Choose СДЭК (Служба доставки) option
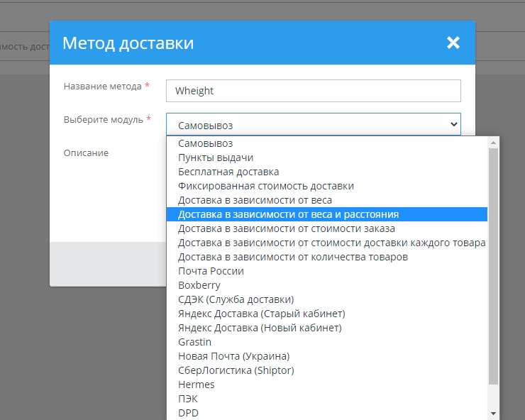Viewport: 525px width, 420px height. tap(236, 299)
